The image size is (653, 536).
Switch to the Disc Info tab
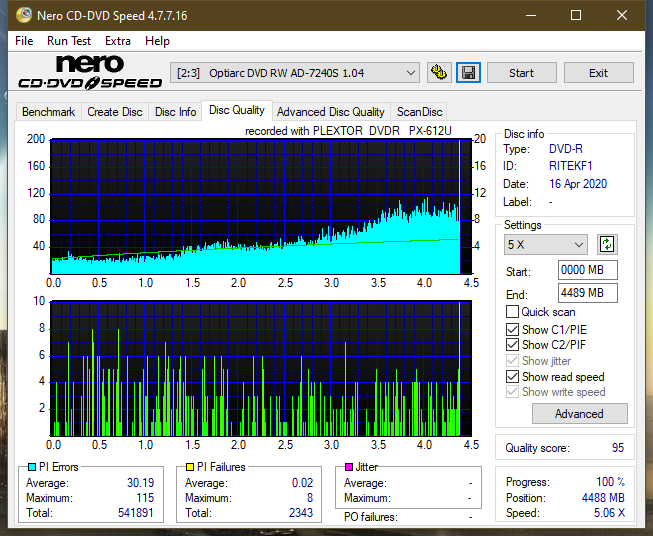[x=175, y=112]
